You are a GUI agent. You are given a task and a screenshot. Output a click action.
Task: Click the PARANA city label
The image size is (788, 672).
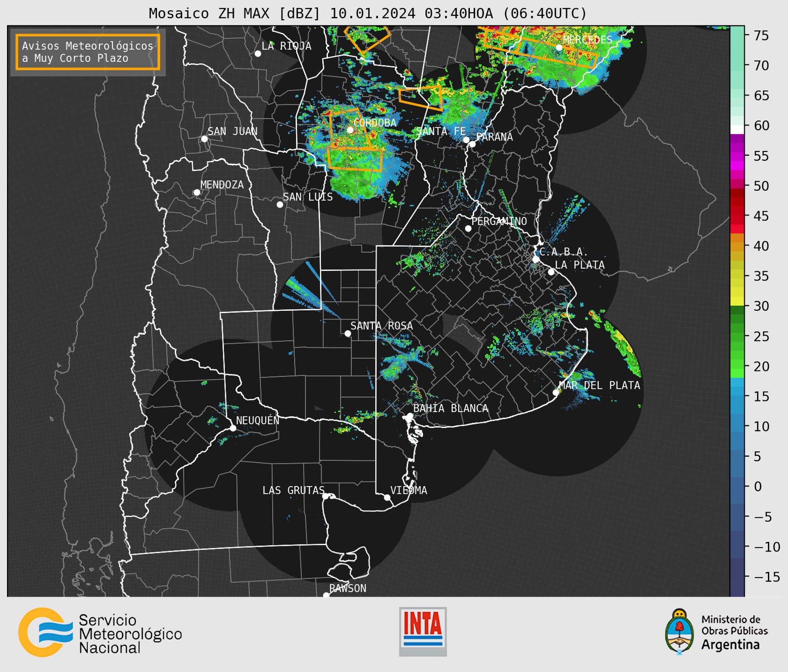pos(495,137)
